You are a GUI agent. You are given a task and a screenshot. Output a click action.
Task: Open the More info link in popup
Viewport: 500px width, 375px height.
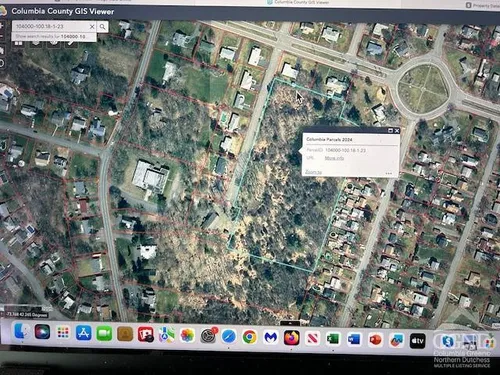(x=334, y=158)
